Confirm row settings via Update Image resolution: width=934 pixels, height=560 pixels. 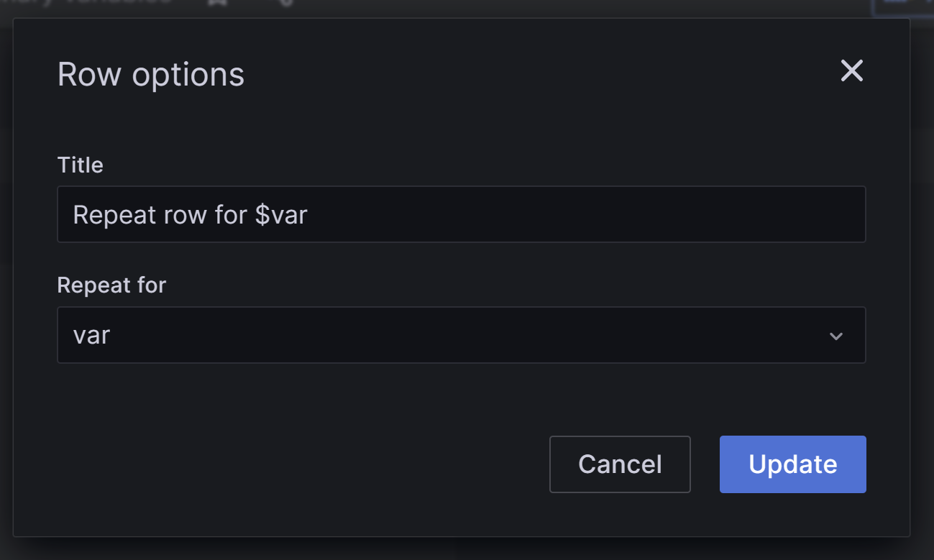792,464
